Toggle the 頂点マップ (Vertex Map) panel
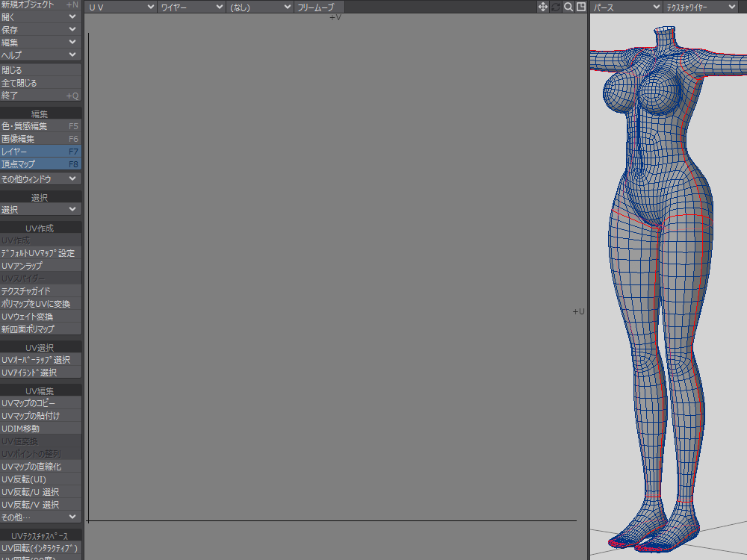The image size is (747, 560). pyautogui.click(x=40, y=164)
